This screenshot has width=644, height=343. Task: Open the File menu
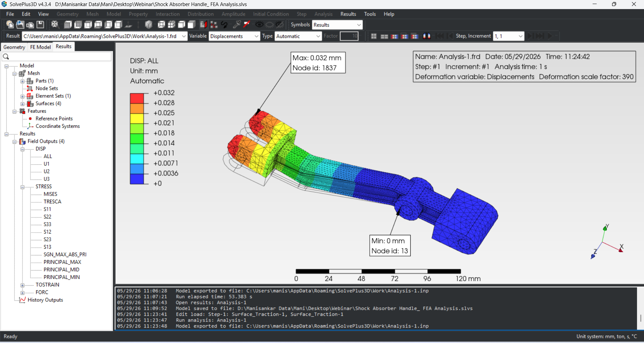click(x=10, y=14)
